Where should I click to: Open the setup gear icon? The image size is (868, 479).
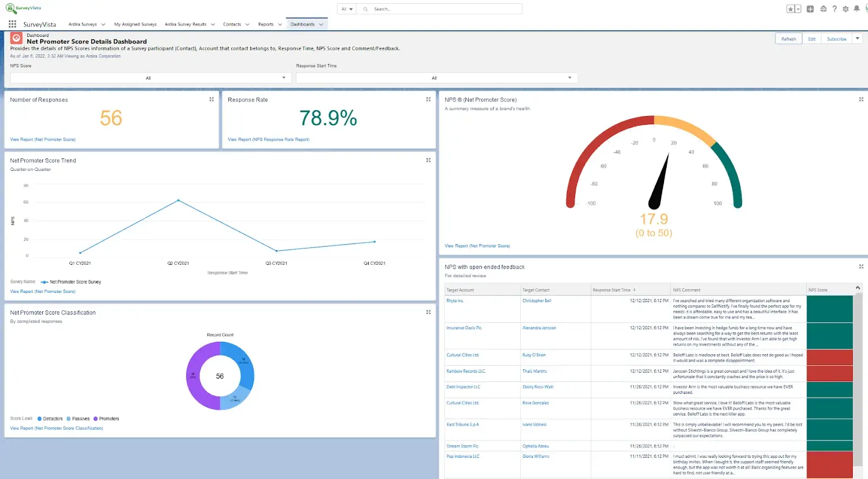coord(845,9)
